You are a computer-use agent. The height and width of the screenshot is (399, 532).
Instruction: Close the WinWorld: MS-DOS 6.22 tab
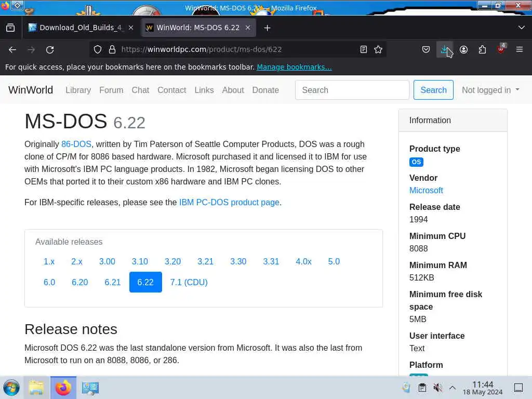[x=248, y=28]
